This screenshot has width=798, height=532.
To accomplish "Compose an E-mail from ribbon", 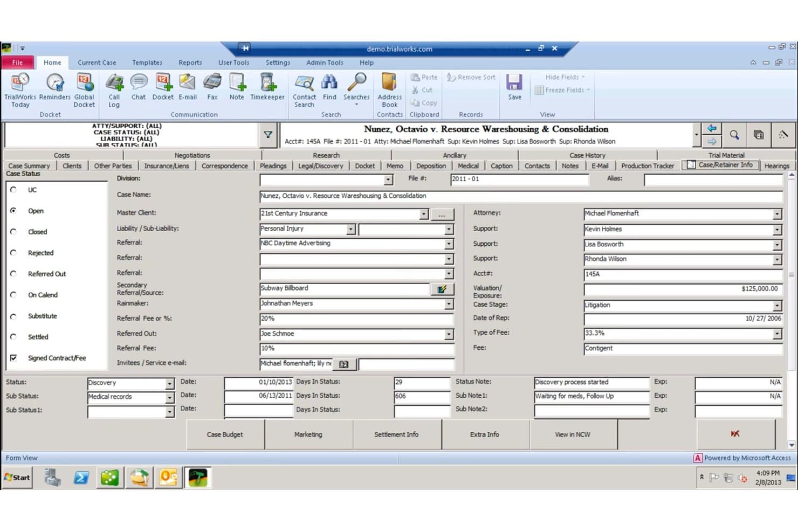I will 188,87.
